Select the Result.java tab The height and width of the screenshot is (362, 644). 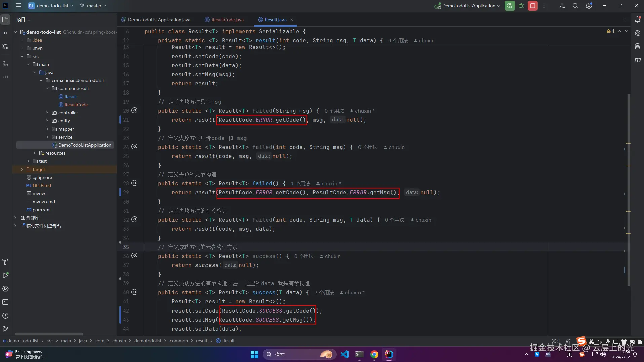(275, 20)
